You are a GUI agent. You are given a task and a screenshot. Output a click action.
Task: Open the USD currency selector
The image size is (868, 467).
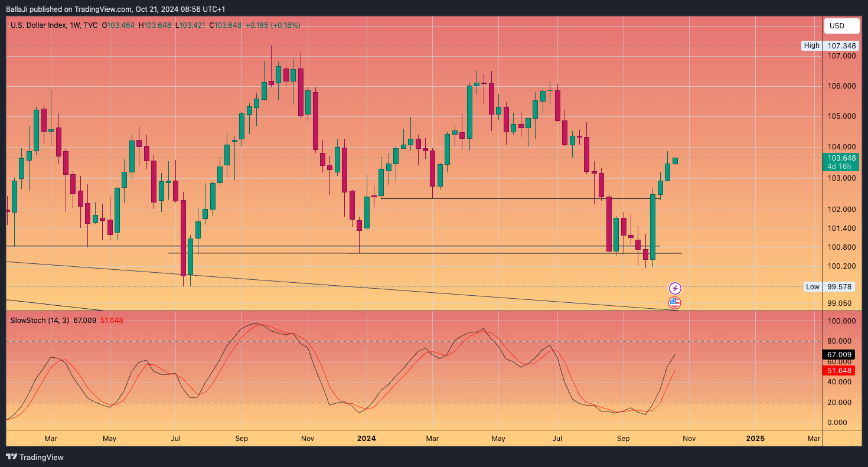pos(841,25)
